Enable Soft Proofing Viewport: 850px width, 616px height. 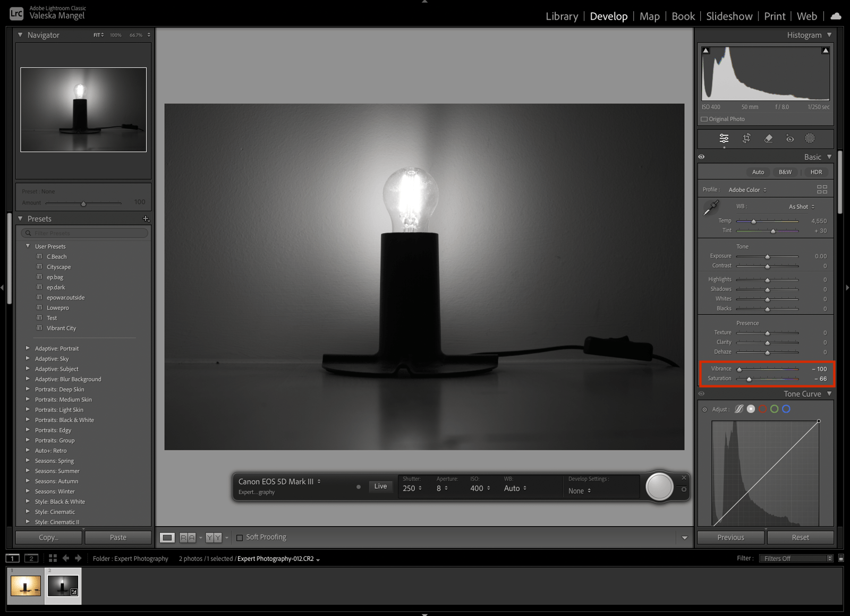tap(240, 537)
